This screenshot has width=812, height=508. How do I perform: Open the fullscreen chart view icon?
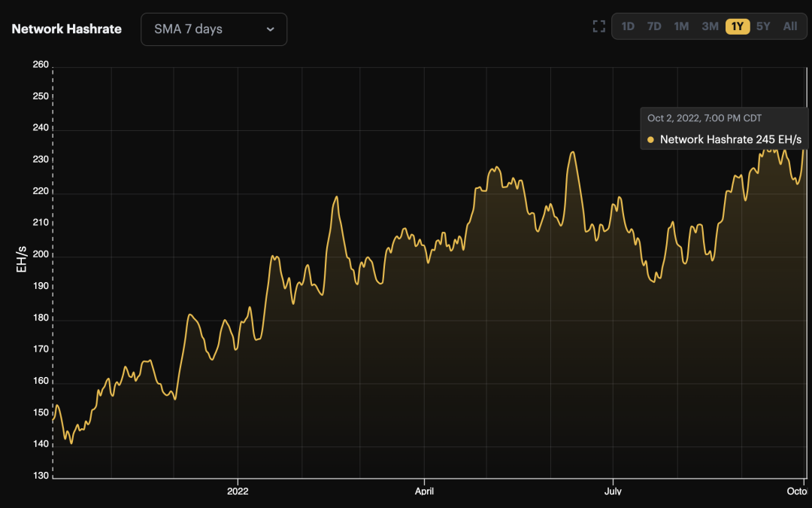click(x=598, y=26)
